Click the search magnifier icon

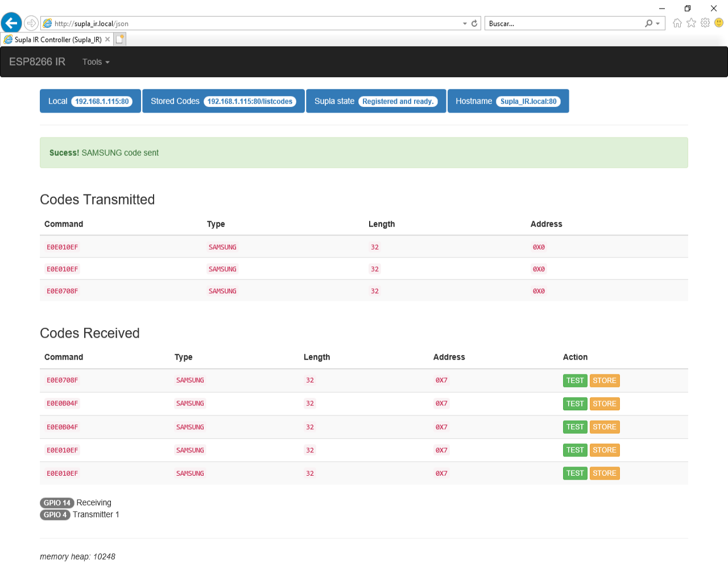[648, 23]
